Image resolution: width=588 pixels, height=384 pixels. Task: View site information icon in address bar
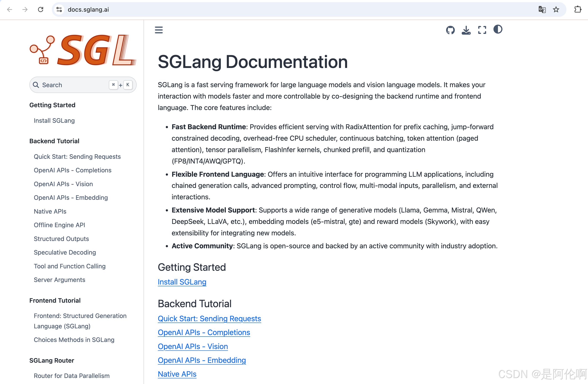[59, 9]
